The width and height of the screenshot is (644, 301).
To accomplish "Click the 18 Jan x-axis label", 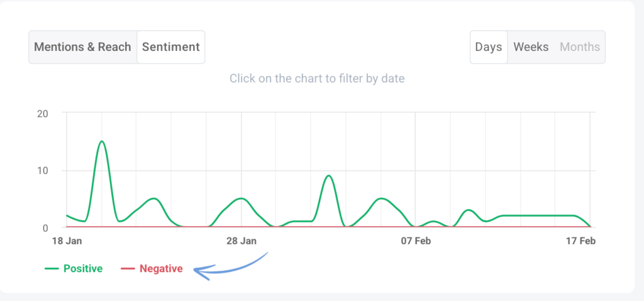I will [x=67, y=241].
